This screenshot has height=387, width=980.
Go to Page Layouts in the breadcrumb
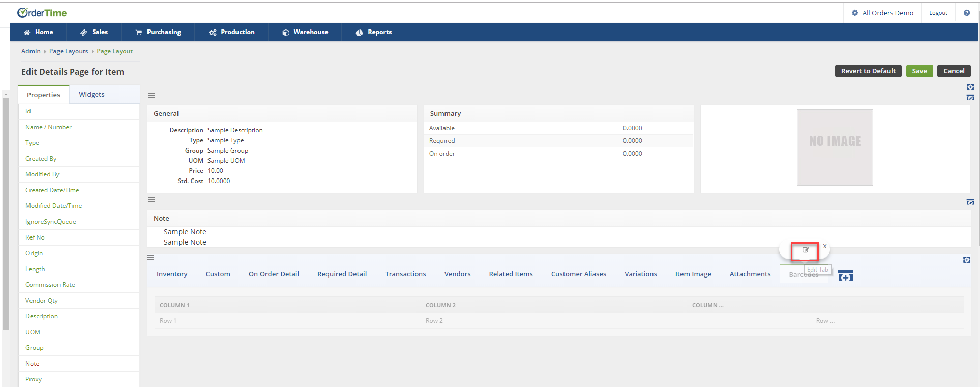point(69,51)
